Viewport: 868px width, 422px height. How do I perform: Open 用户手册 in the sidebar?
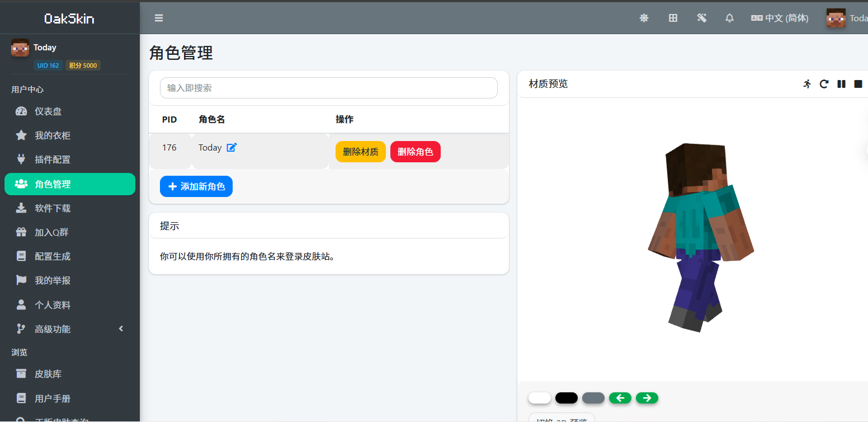pyautogui.click(x=70, y=398)
